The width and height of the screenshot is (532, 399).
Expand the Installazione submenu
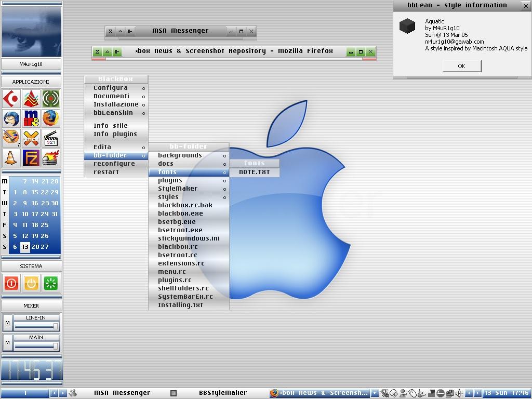click(x=116, y=104)
